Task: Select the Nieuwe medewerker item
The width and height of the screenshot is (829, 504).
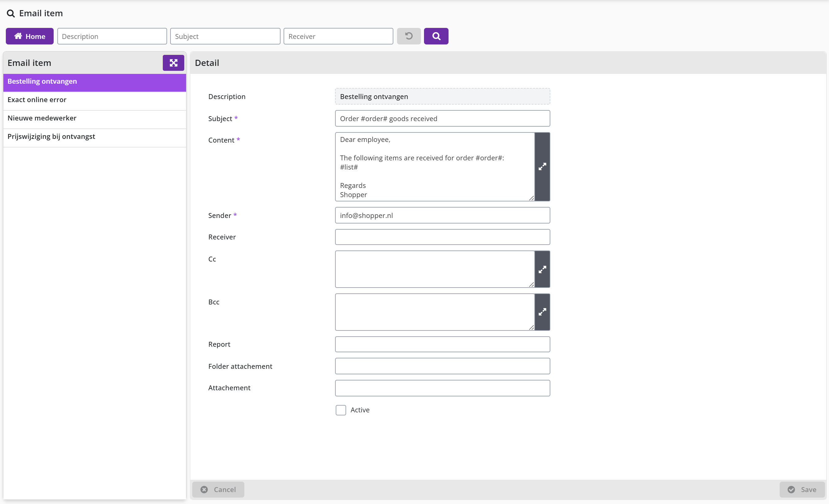Action: (94, 119)
